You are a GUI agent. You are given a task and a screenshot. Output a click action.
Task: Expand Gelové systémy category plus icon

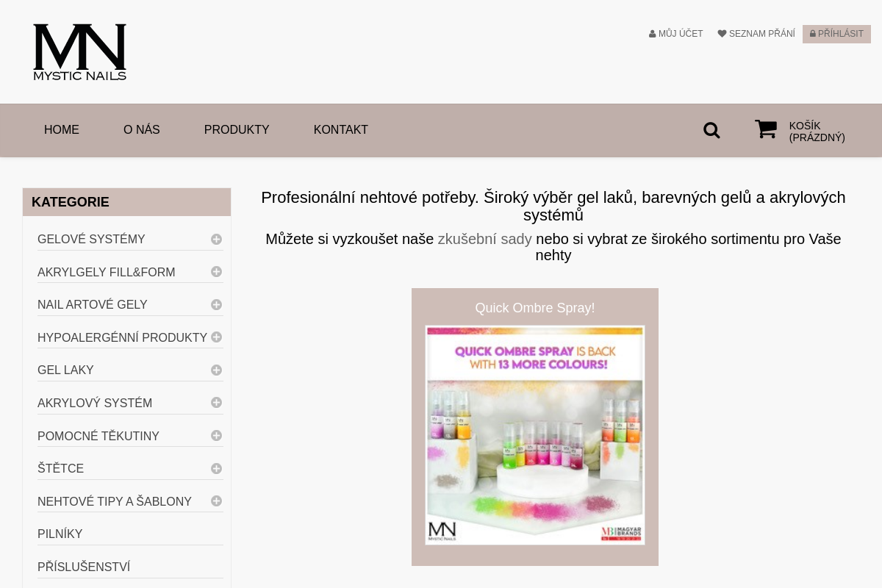click(x=216, y=239)
